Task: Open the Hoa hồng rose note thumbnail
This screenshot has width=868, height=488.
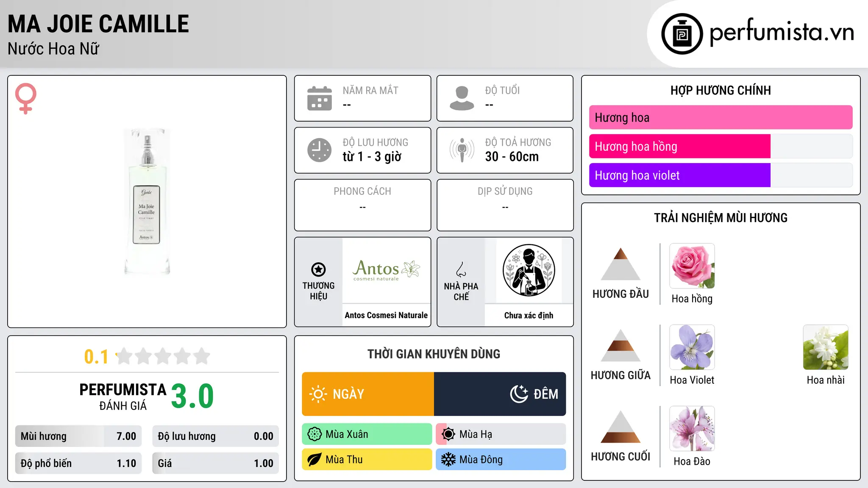Action: 692,266
